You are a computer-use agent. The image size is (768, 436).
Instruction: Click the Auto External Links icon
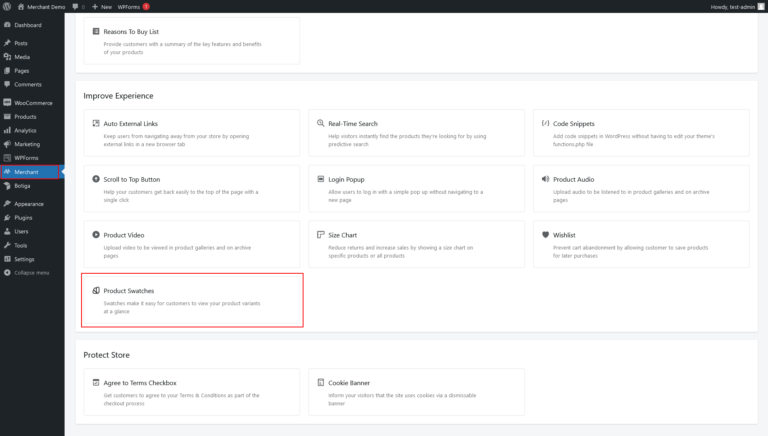point(96,123)
